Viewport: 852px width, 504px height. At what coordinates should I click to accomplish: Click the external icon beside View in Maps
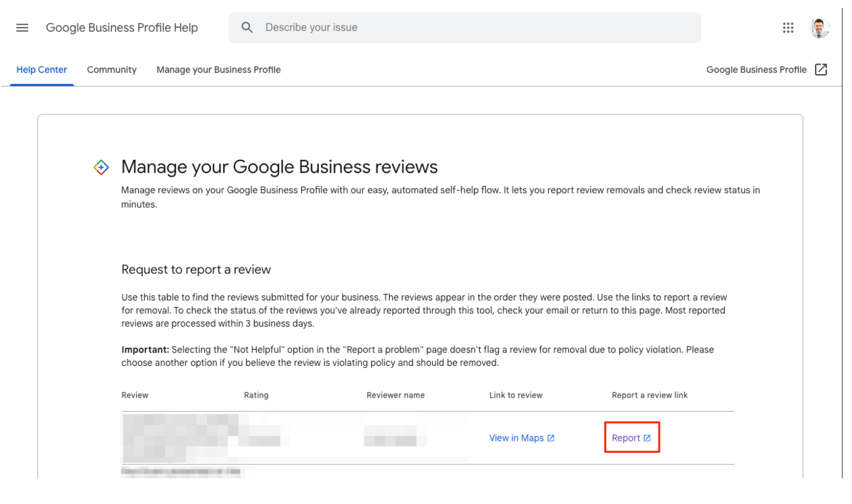(x=551, y=438)
